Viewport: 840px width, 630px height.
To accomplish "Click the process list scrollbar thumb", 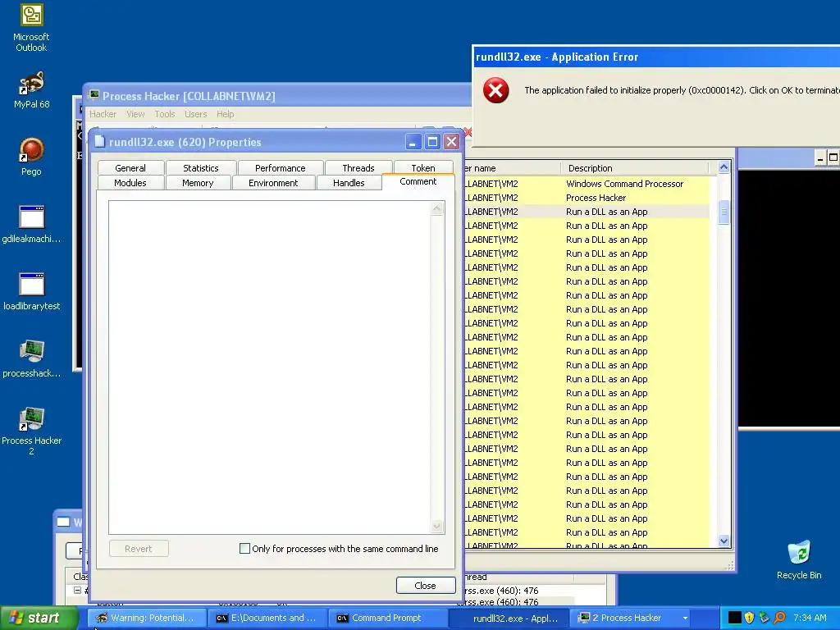I will click(x=724, y=212).
